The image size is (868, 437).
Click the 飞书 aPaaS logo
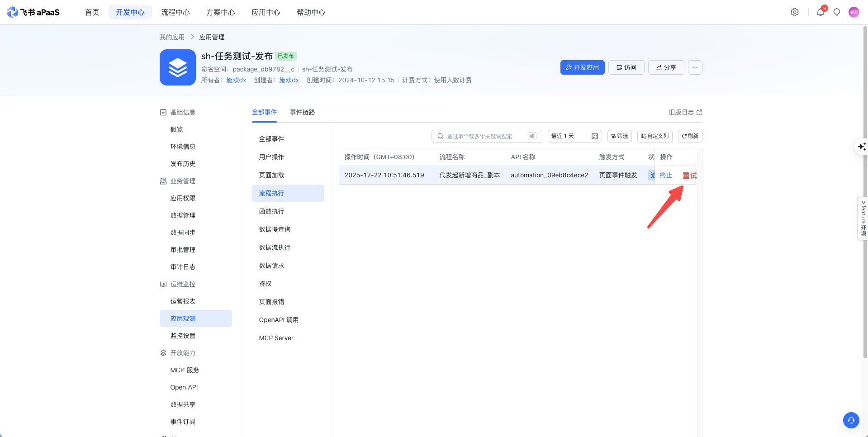coord(33,12)
